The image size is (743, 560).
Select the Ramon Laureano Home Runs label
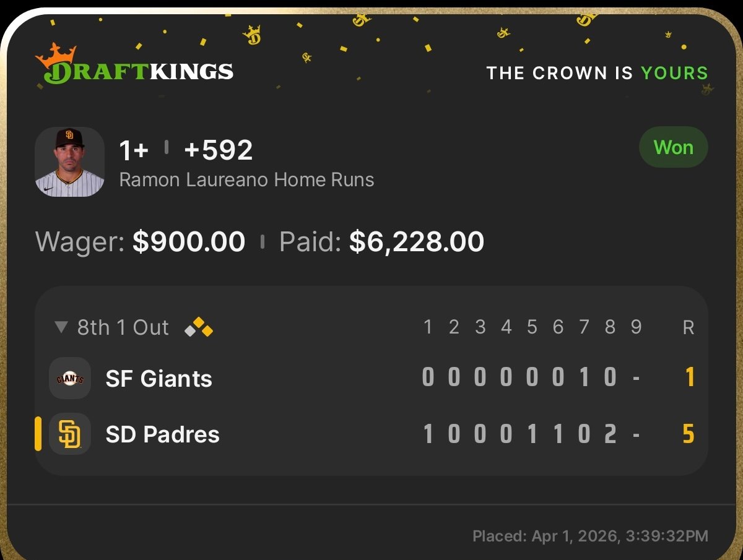coord(246,180)
